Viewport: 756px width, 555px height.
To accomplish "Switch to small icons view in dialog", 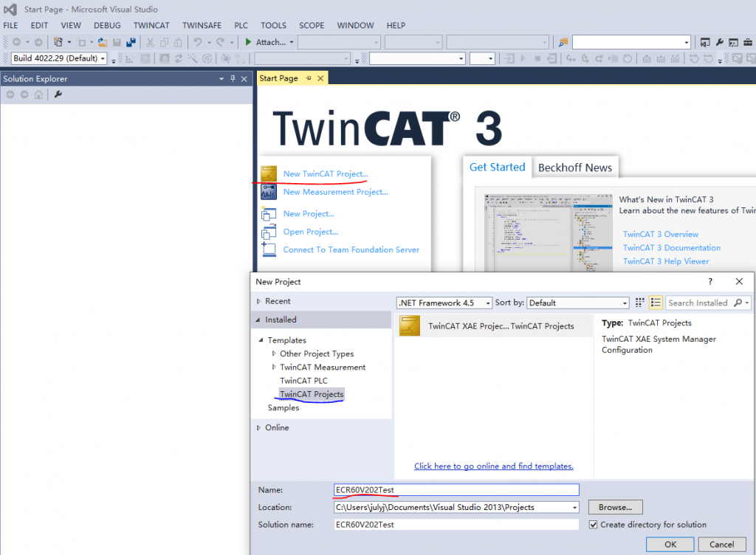I will pos(640,303).
